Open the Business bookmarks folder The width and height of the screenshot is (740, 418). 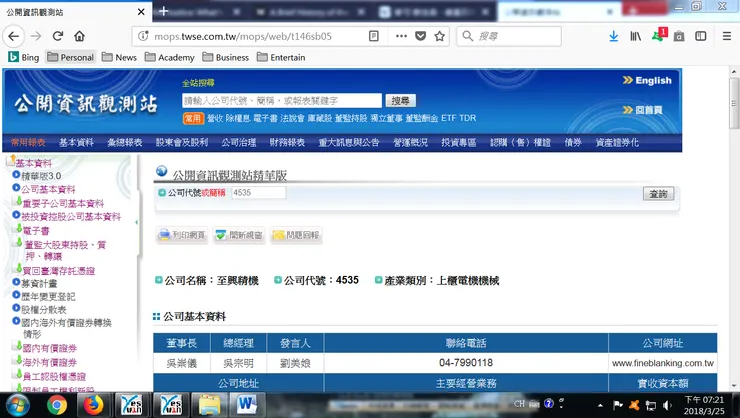point(226,57)
